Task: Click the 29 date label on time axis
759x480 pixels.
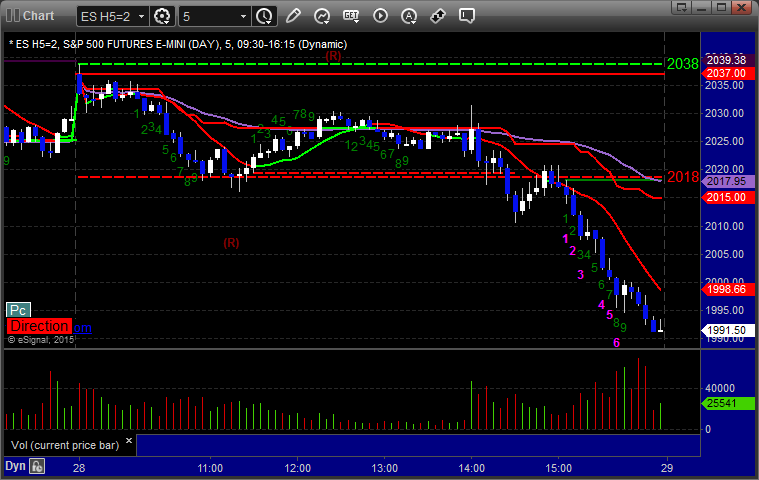Action: pyautogui.click(x=667, y=468)
